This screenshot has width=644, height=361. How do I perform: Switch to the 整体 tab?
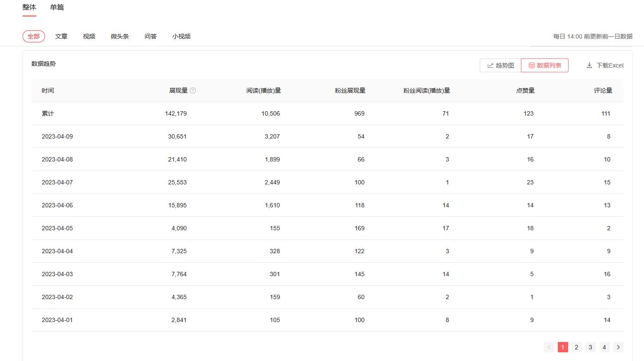pyautogui.click(x=29, y=7)
